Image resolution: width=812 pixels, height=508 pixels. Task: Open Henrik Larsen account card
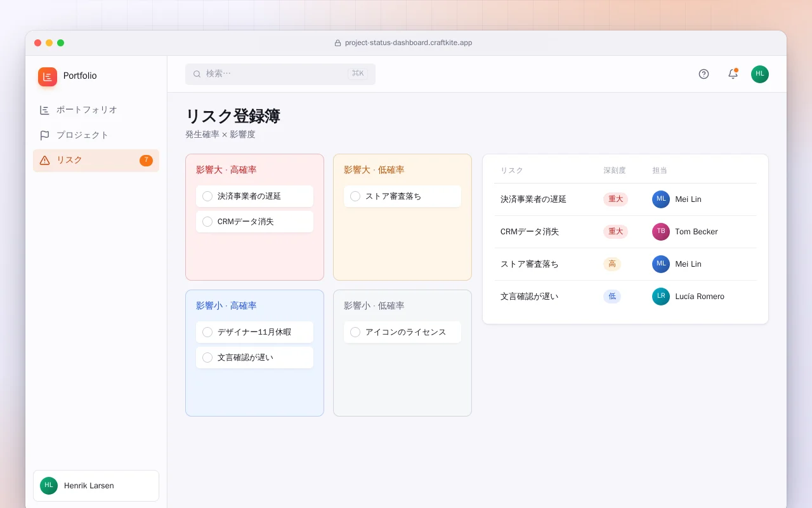[x=96, y=486]
